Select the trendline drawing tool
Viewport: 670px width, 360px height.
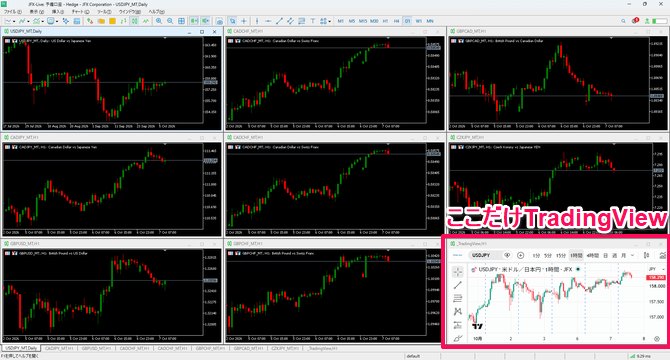[279, 21]
